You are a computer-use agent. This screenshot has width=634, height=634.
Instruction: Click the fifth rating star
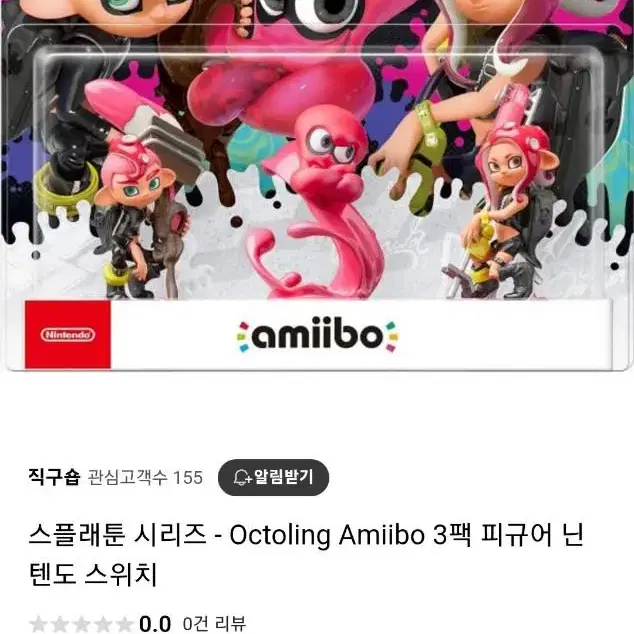pos(124,624)
